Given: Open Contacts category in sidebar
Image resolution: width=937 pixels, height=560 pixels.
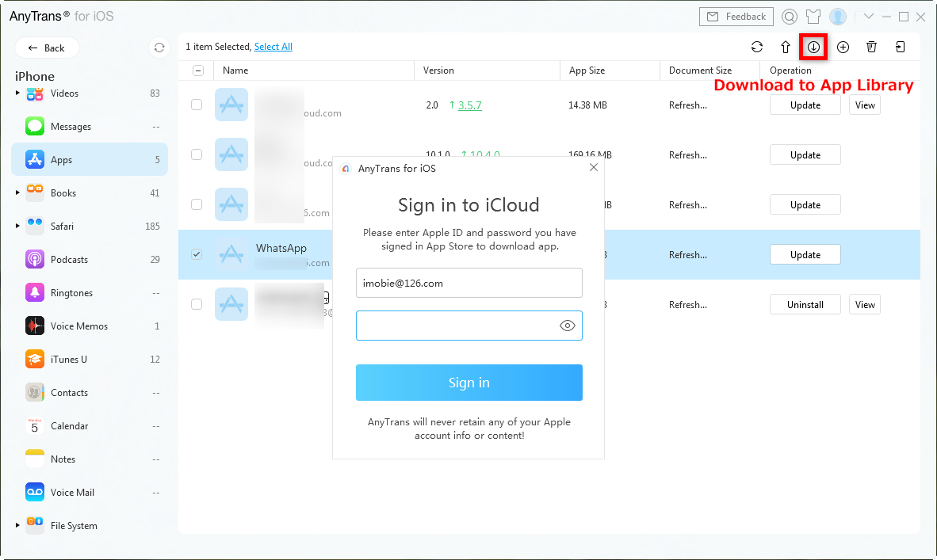Looking at the screenshot, I should coord(90,393).
